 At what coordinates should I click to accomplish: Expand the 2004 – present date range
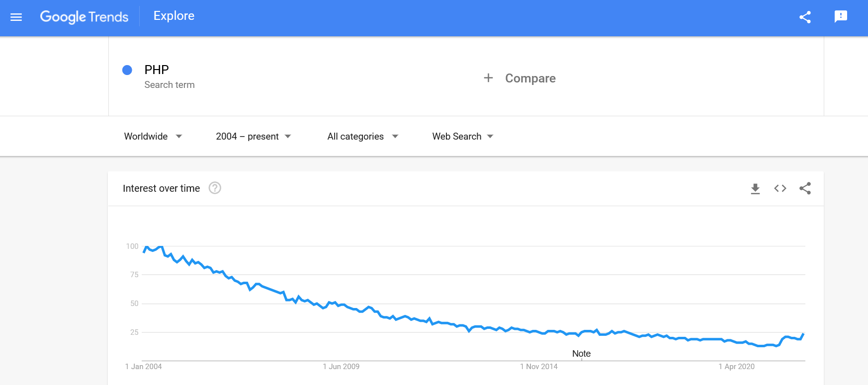click(x=254, y=137)
